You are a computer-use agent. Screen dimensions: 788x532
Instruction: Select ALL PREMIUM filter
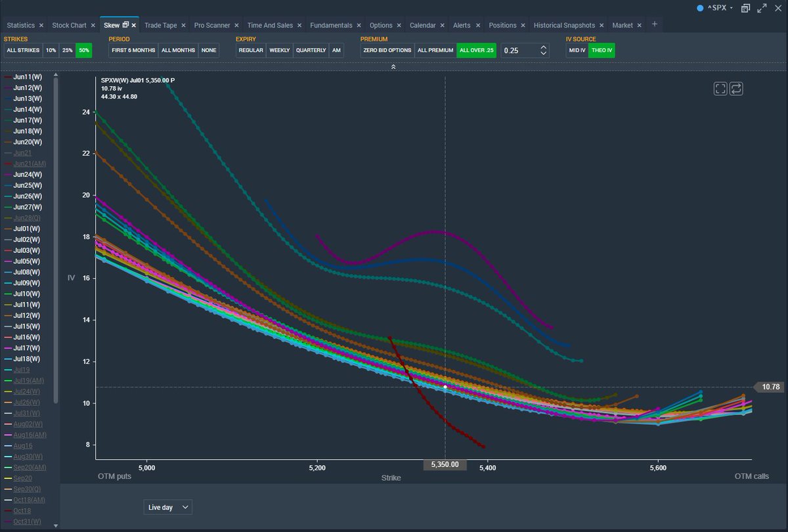point(436,51)
